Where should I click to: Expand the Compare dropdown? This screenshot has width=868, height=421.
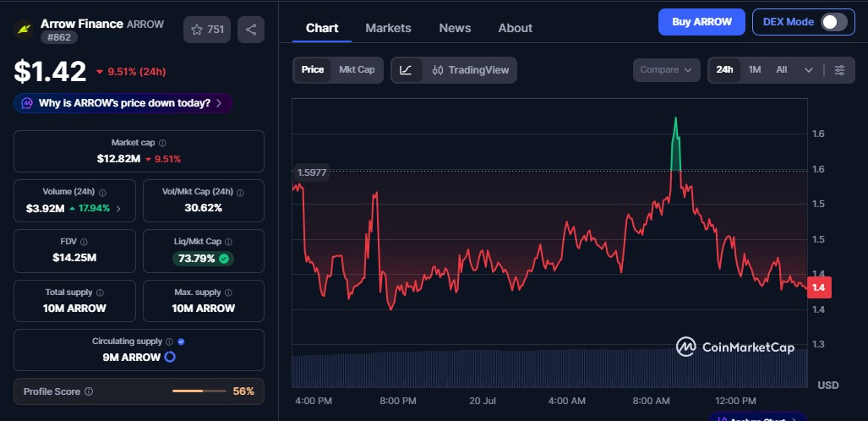666,70
